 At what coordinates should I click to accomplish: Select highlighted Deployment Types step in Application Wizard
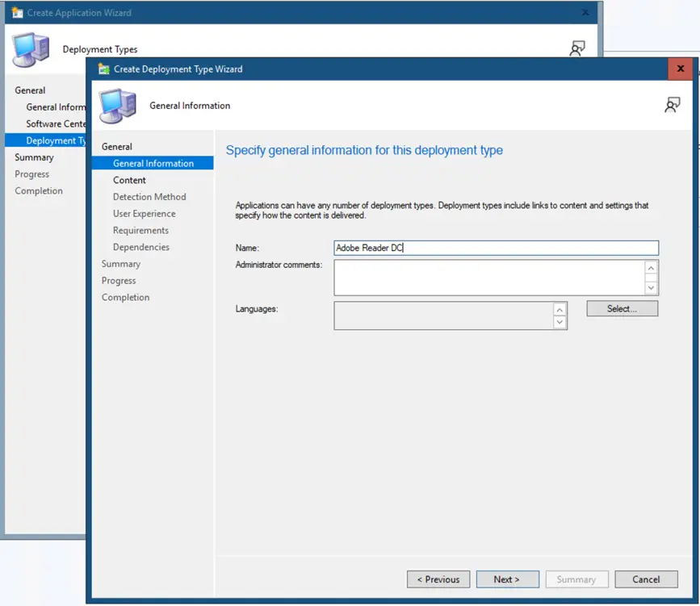(45, 140)
